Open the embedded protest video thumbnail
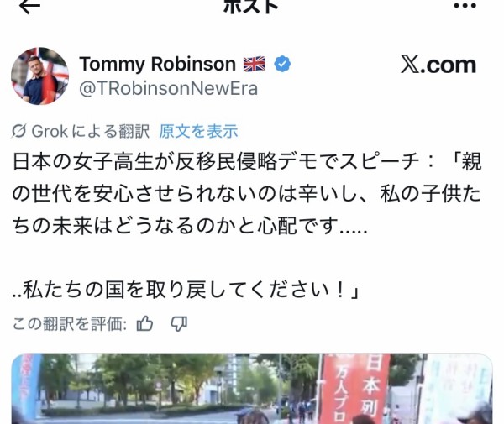504x424 pixels. click(x=252, y=389)
